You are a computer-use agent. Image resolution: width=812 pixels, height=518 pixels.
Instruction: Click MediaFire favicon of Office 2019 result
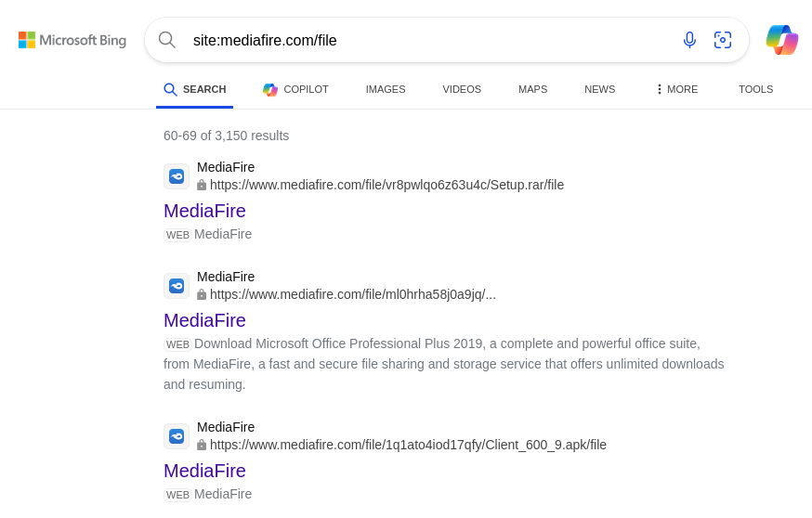(177, 286)
